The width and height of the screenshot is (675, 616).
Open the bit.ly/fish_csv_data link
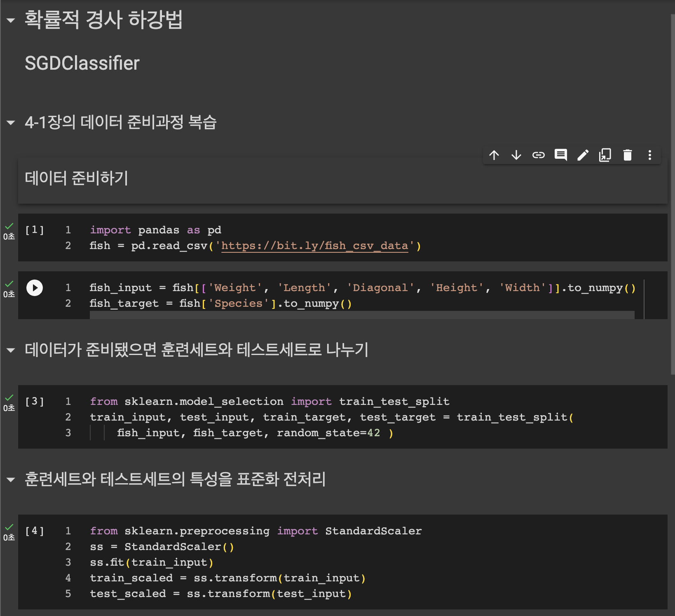pyautogui.click(x=315, y=246)
